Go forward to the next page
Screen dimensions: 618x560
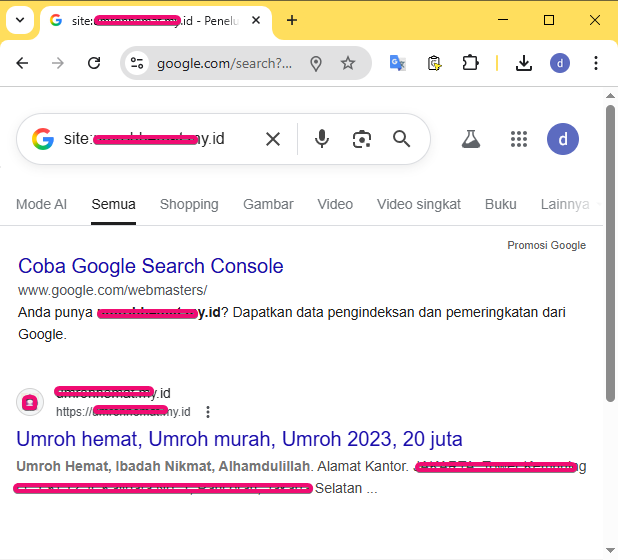click(58, 63)
